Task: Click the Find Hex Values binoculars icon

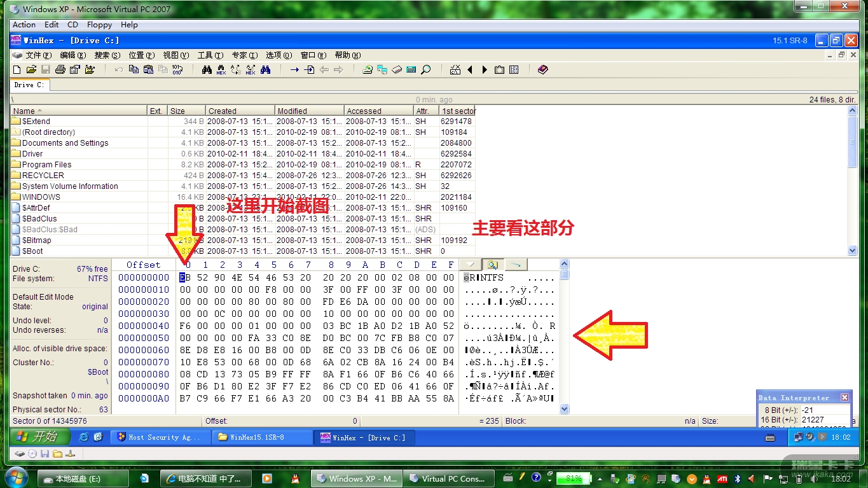Action: coord(221,69)
